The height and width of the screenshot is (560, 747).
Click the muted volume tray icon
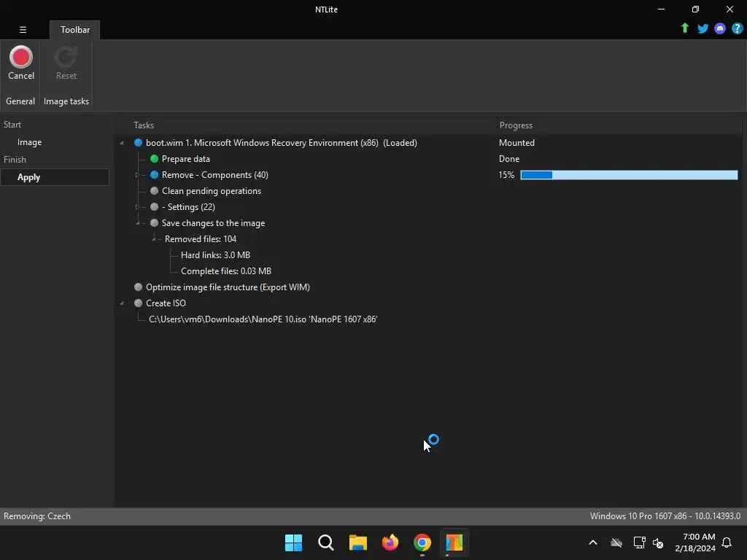(x=658, y=542)
